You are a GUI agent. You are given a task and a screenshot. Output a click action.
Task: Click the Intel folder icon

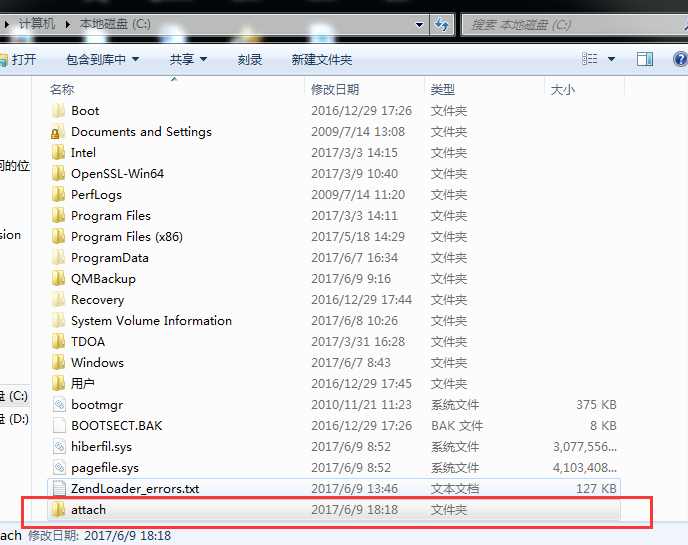(58, 153)
